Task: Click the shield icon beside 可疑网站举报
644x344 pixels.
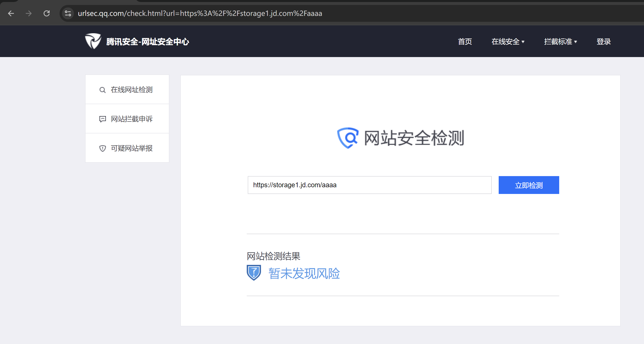Action: 102,148
